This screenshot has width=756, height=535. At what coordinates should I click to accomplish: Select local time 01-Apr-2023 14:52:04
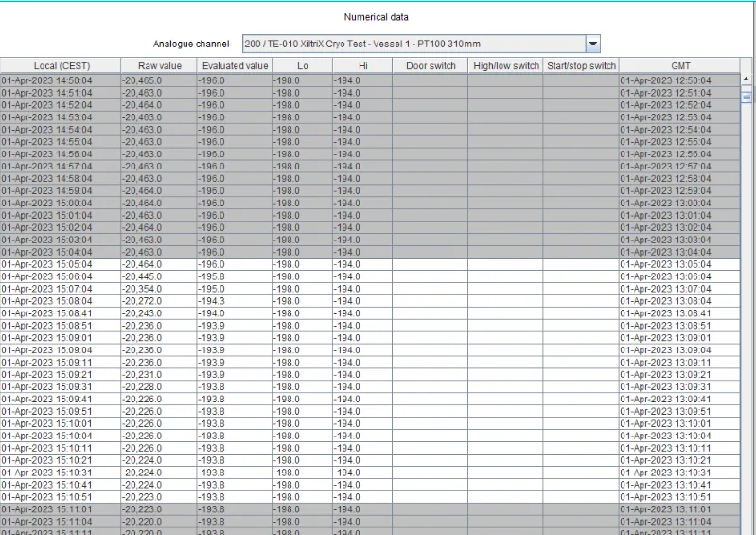(46, 105)
